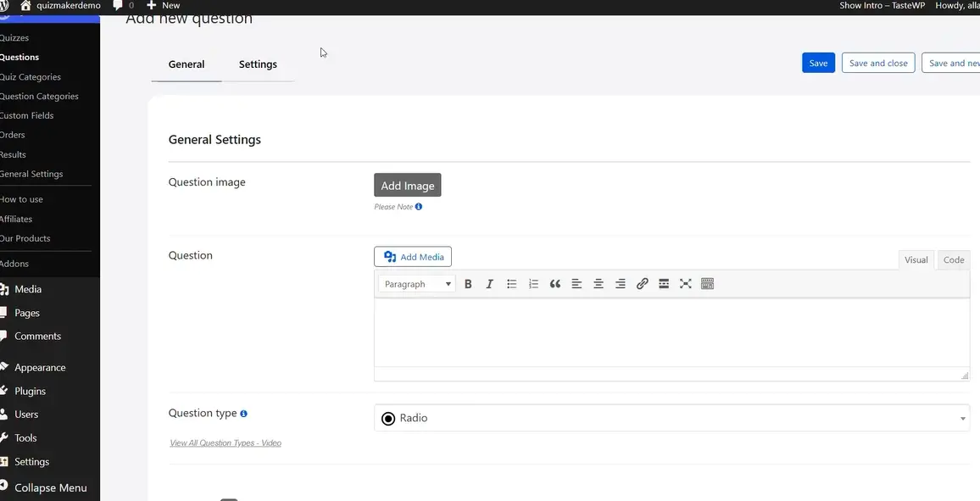Click the Bold formatting icon
980x501 pixels.
click(x=468, y=284)
